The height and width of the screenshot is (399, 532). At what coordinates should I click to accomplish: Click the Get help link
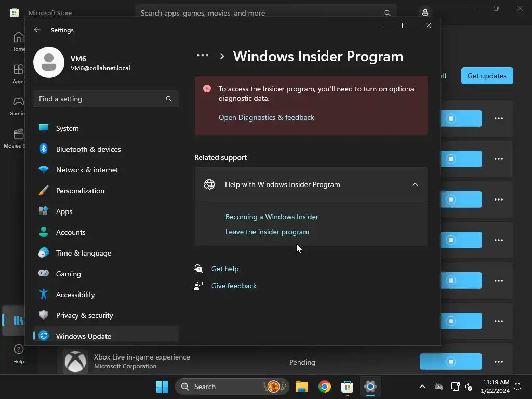coord(224,269)
